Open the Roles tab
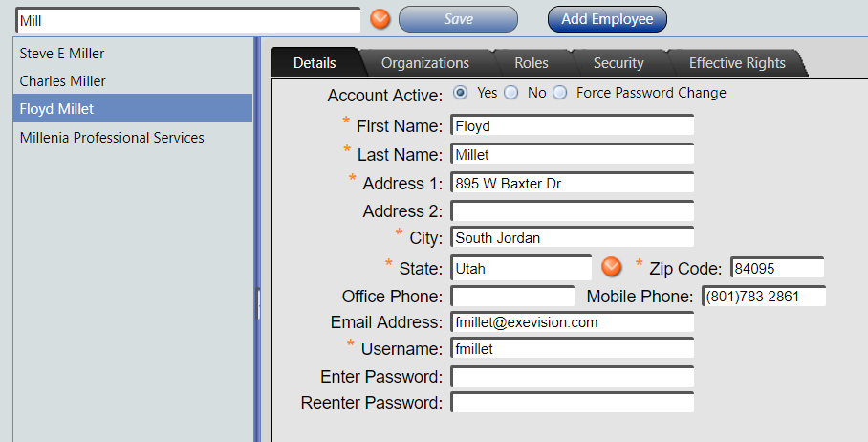Viewport: 868px width, 442px height. coord(531,63)
